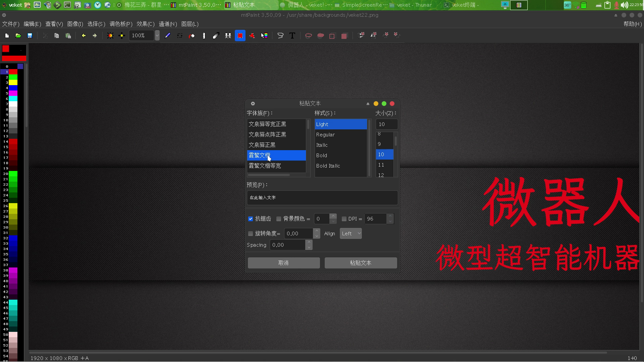Image resolution: width=644 pixels, height=362 pixels.
Task: Select the paint brush tool
Action: 168,36
